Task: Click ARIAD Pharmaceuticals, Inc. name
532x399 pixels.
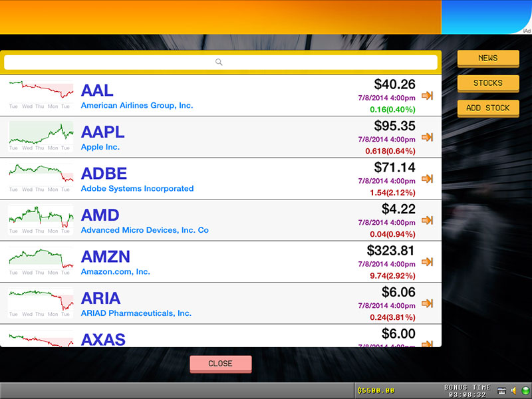Action: [x=136, y=313]
